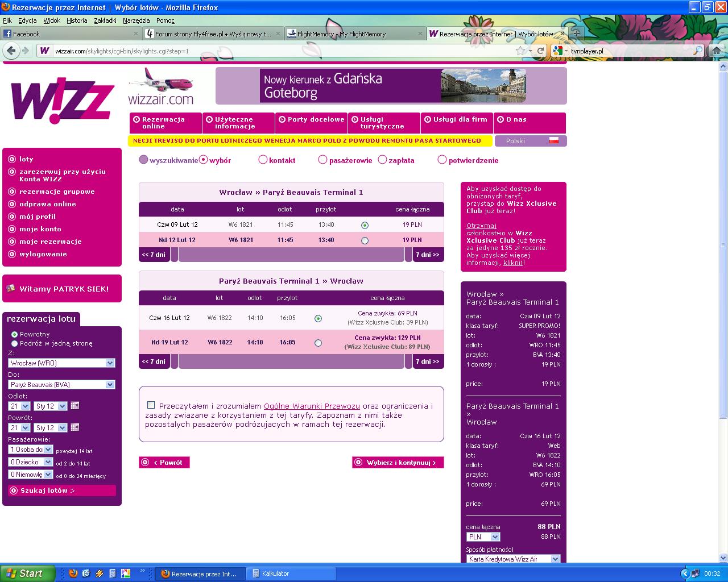This screenshot has width=728, height=582.
Task: Close the FlightMemory tab
Action: click(421, 34)
